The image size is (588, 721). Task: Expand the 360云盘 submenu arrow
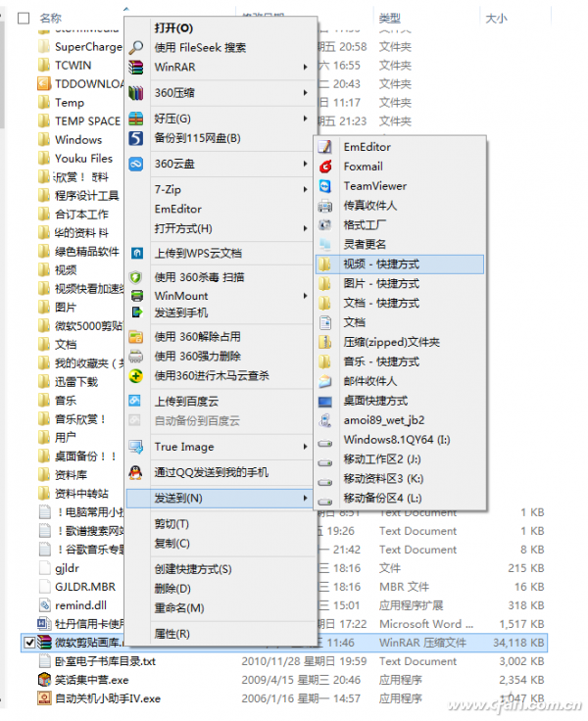305,164
